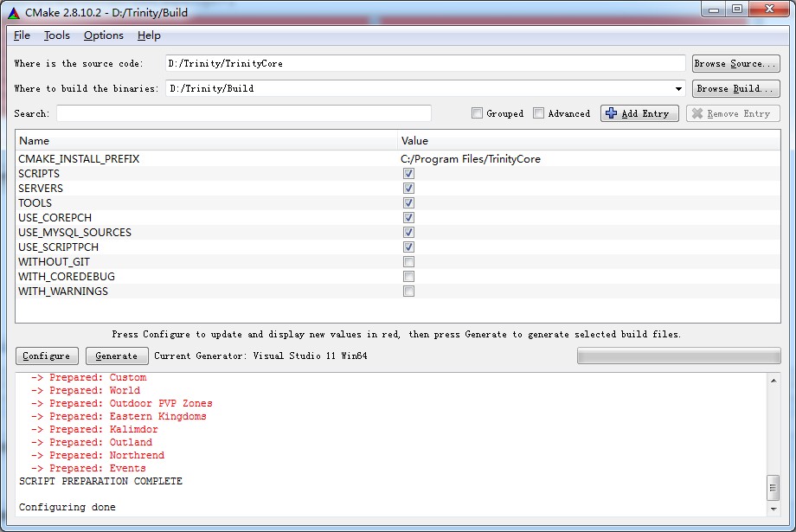Select the USE_COREPCH entry name
Screen dimensions: 796x532
click(55, 218)
